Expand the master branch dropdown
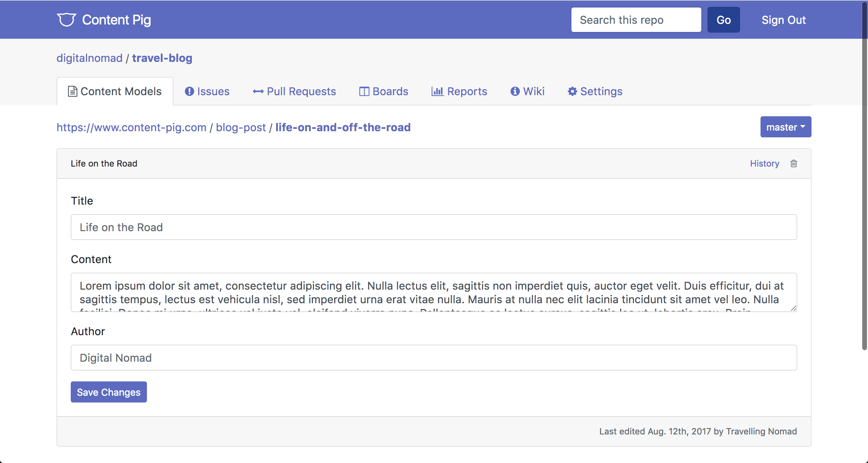Image resolution: width=868 pixels, height=463 pixels. point(785,127)
